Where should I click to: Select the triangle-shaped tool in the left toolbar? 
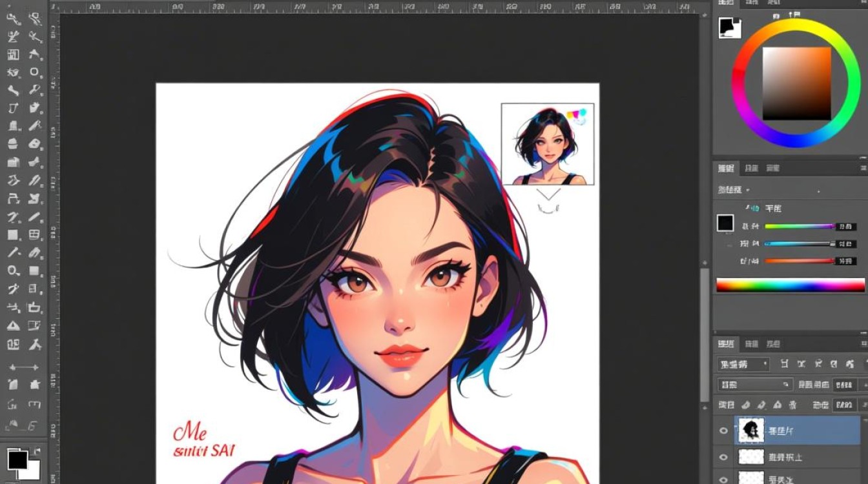tap(12, 326)
